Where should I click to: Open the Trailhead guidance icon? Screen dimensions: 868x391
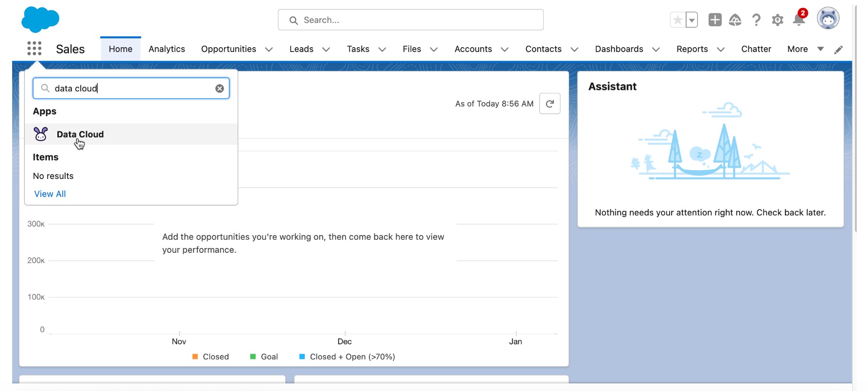pos(735,20)
